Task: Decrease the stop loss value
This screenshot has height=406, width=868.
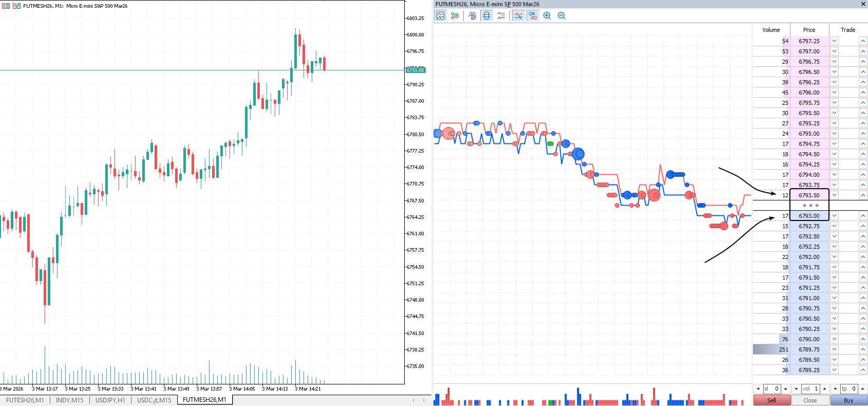Action: [x=758, y=389]
